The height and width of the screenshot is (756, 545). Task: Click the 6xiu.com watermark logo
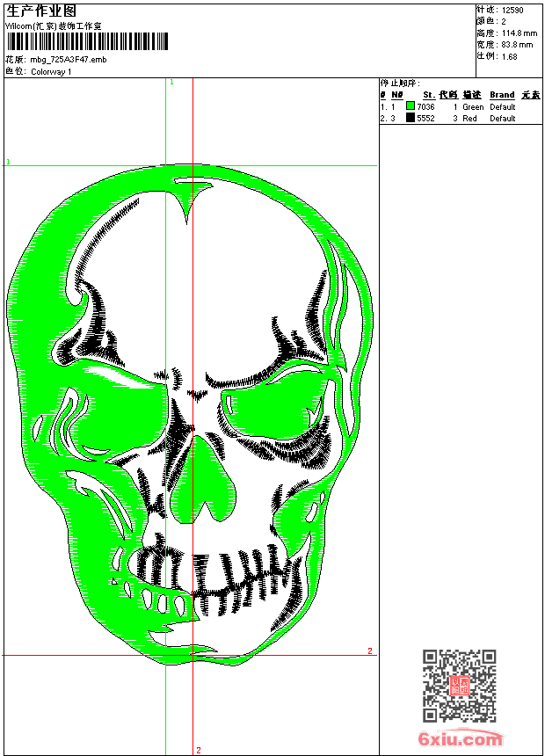(x=460, y=739)
